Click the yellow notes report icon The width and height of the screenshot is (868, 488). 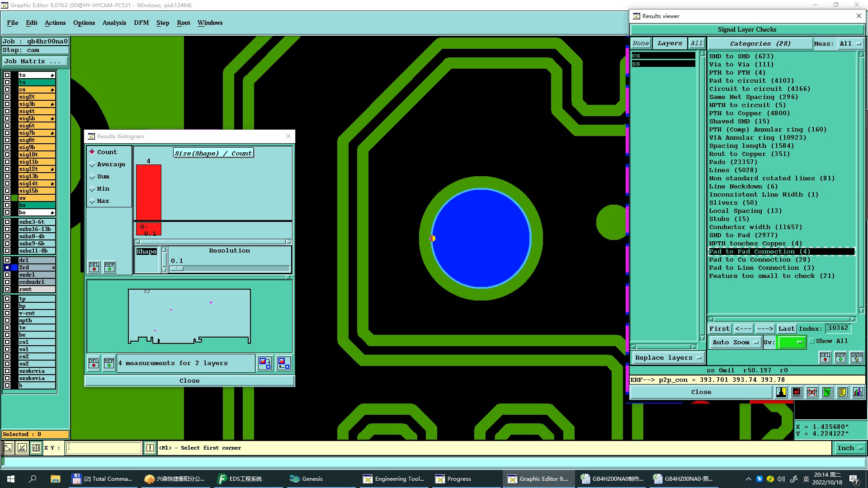[x=842, y=392]
